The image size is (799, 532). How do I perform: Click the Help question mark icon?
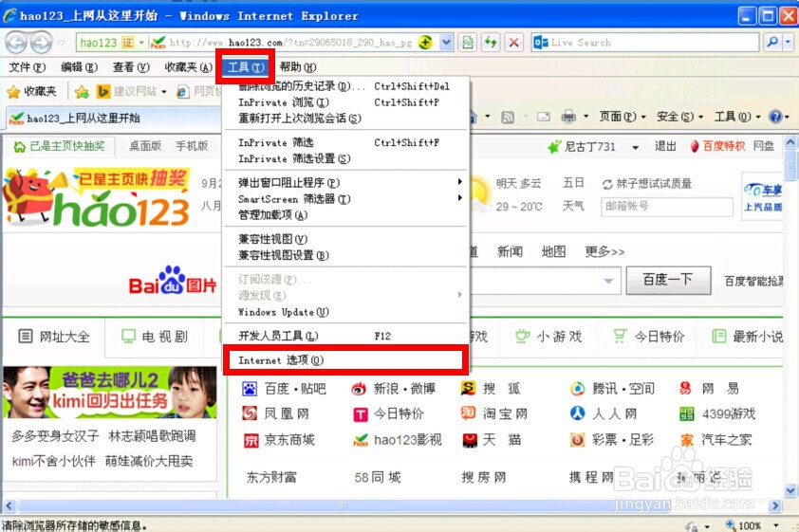[x=775, y=117]
